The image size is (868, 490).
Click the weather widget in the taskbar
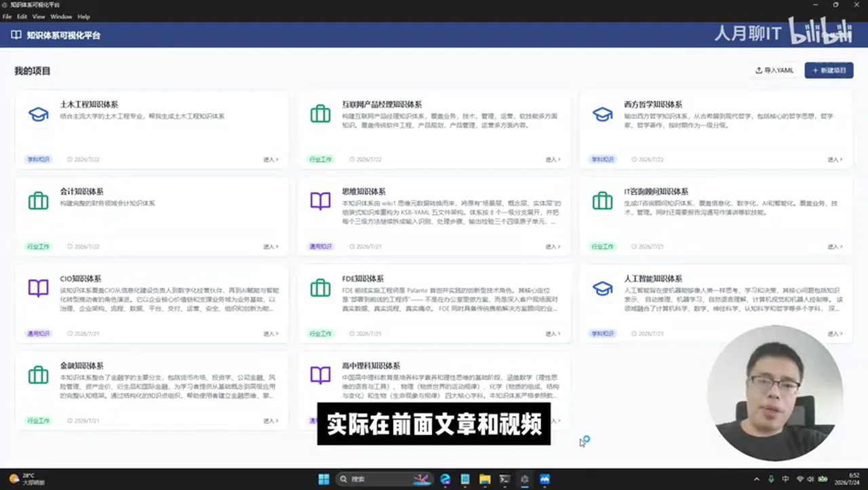point(26,479)
